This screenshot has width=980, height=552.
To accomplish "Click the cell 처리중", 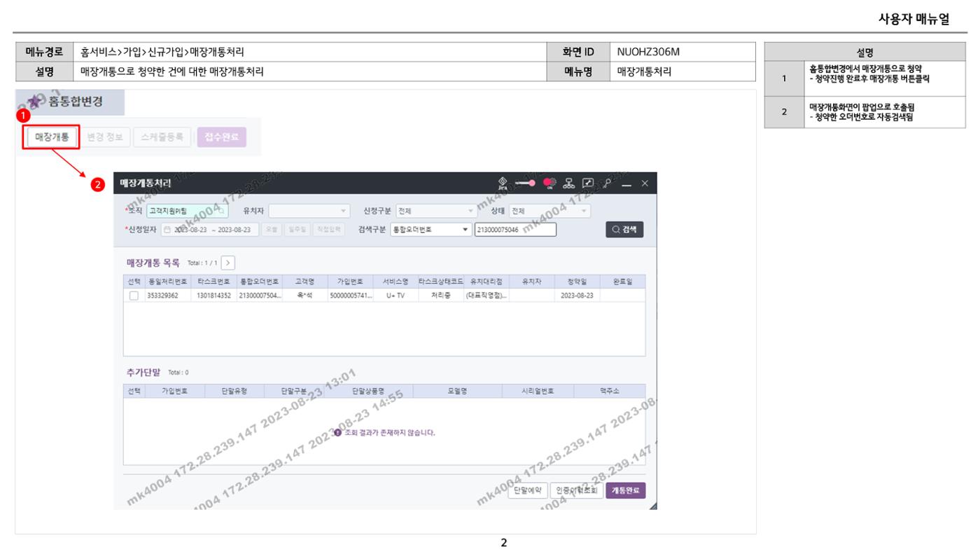I will tap(441, 296).
